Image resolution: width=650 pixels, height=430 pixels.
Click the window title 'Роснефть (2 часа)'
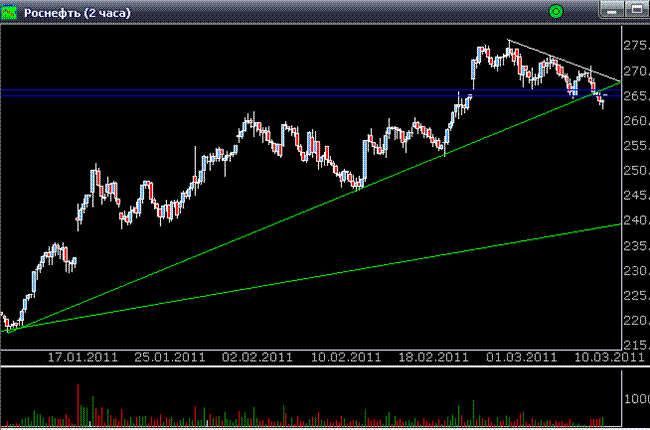tap(77, 13)
